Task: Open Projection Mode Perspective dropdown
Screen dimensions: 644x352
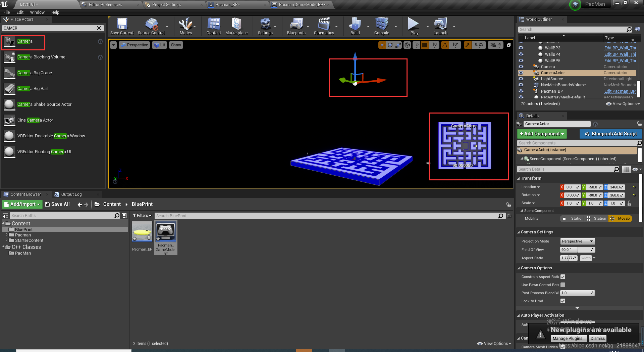Action: point(577,241)
